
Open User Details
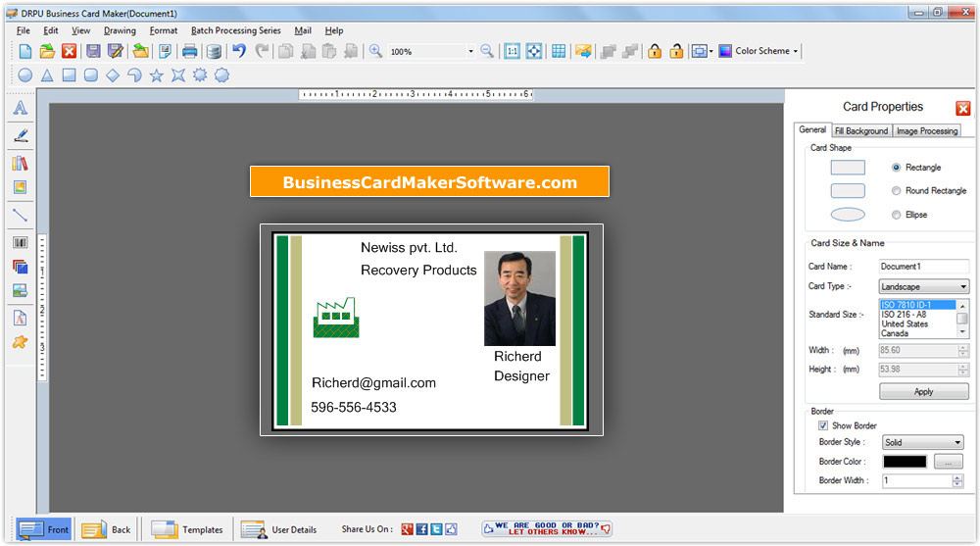pyautogui.click(x=278, y=529)
